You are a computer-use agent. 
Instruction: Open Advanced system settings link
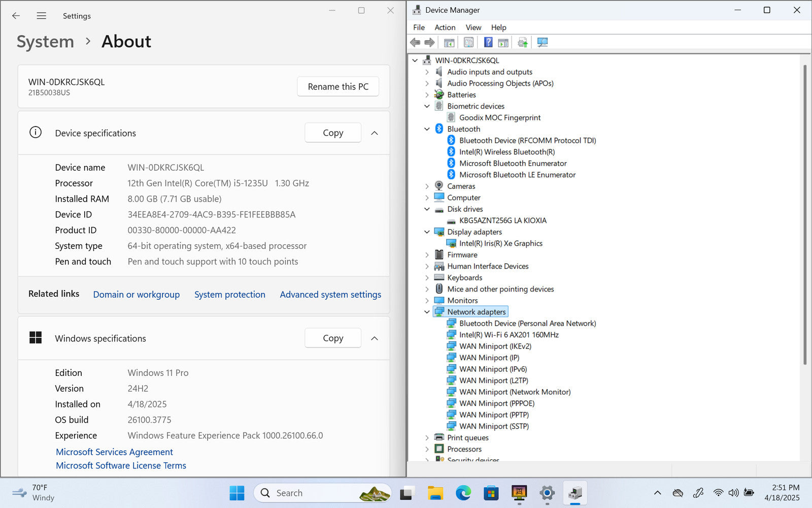pos(330,295)
